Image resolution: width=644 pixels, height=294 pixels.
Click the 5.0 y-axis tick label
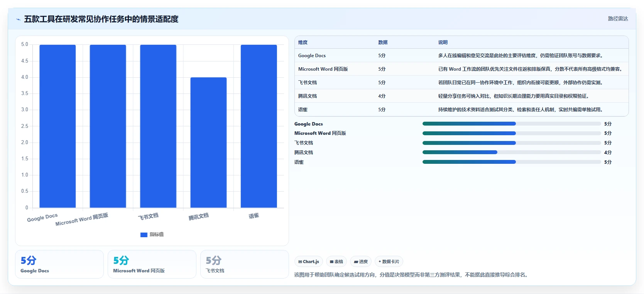coord(25,44)
